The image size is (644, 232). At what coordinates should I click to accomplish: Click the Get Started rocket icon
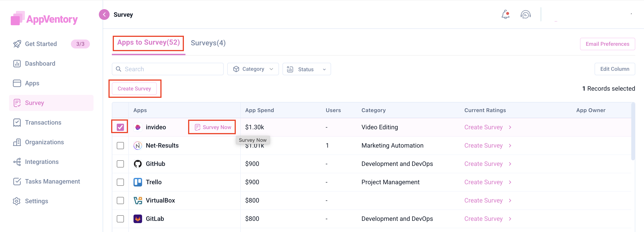coord(17,44)
